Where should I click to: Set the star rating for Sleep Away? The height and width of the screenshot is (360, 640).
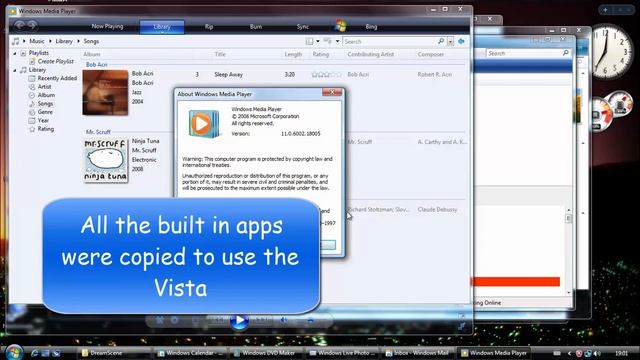point(327,75)
